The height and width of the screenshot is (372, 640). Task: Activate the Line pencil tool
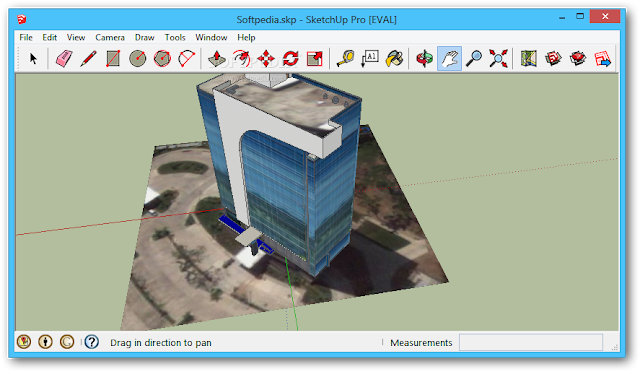point(89,59)
